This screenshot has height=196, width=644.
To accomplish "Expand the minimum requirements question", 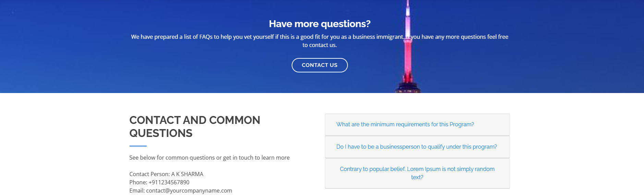I will [405, 124].
